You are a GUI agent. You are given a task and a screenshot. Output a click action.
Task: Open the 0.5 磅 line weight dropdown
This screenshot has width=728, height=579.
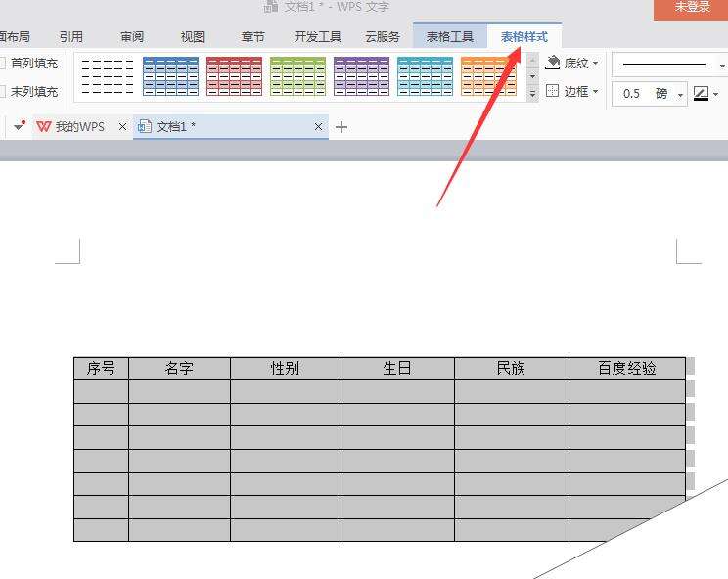click(680, 95)
